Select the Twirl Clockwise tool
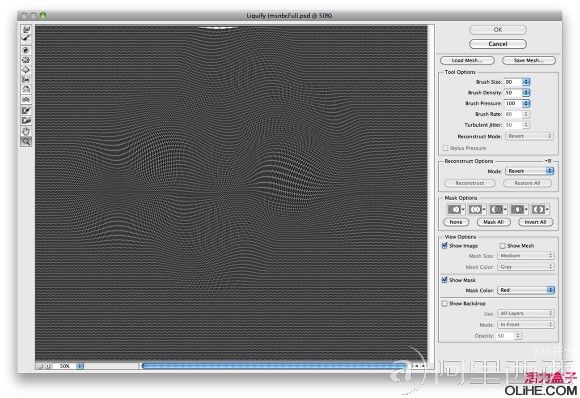Image resolution: width=580 pixels, height=398 pixels. (26, 50)
